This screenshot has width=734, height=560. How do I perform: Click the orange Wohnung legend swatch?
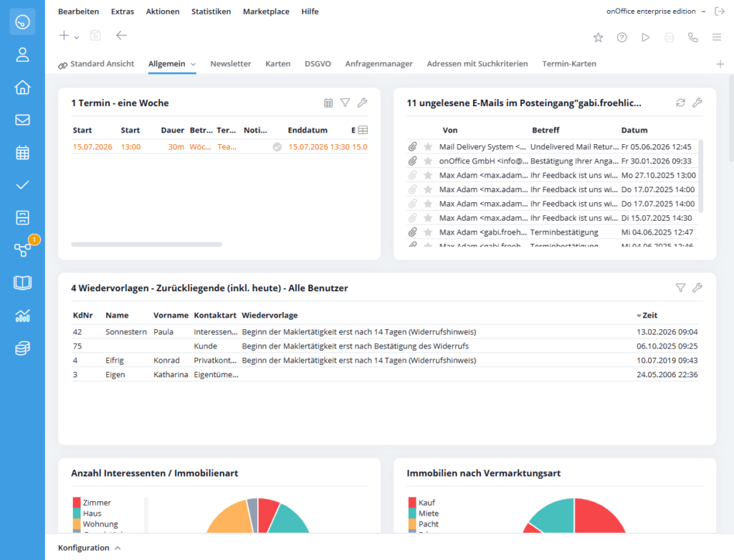click(77, 524)
